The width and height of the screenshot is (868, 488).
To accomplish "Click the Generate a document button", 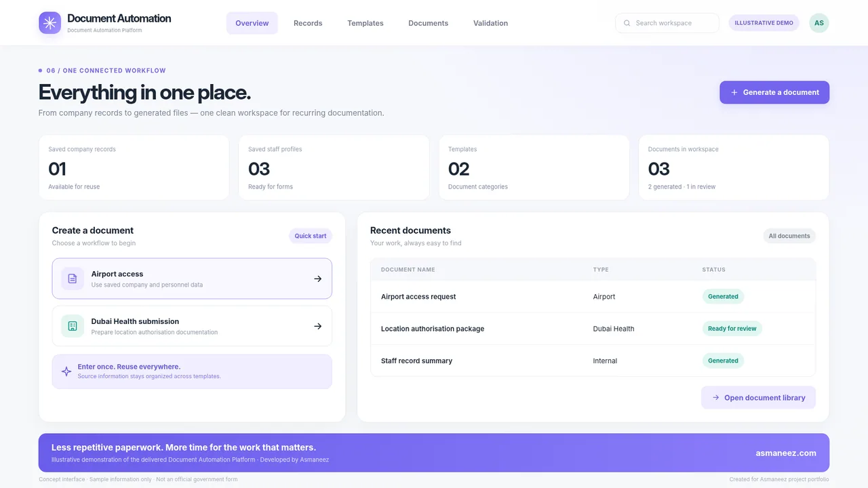I will [774, 92].
